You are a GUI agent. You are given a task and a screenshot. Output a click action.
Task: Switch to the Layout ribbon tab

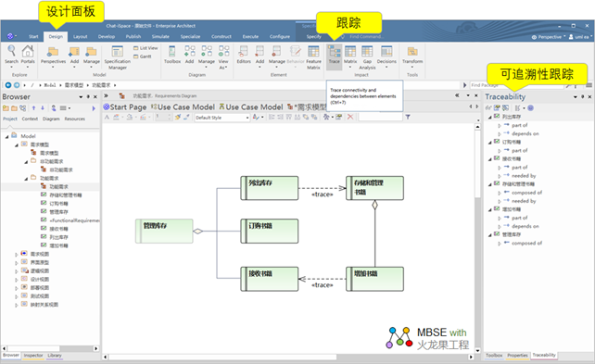80,37
